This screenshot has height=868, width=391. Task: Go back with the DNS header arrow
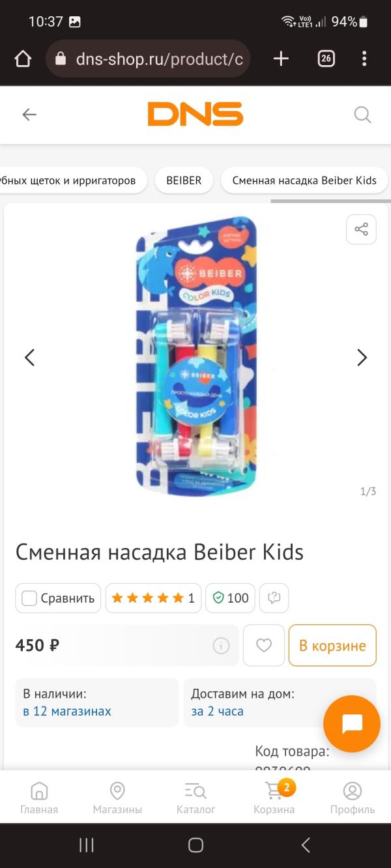(29, 115)
